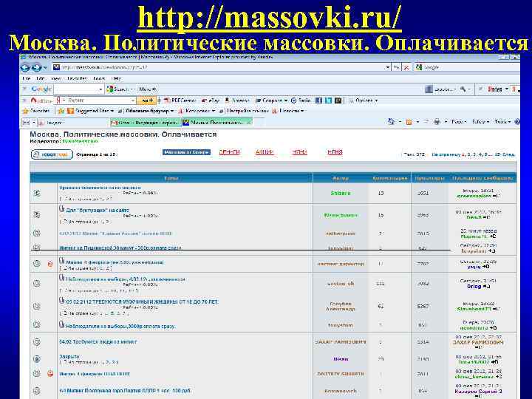
Task: Click the eBay toolbar button
Action: point(211,100)
